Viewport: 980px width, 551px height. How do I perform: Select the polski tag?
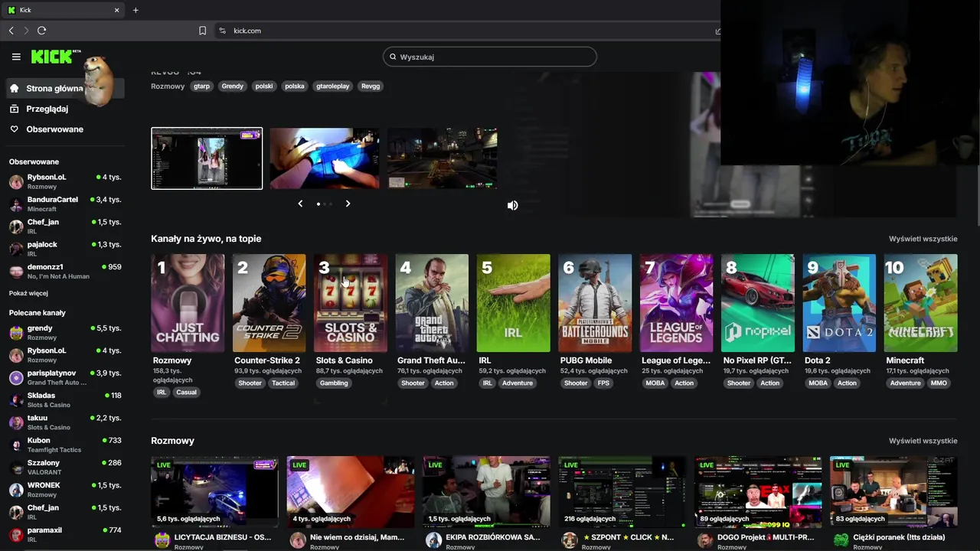point(264,86)
